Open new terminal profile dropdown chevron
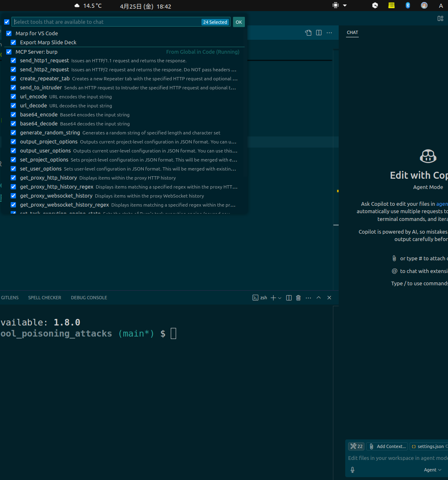 280,298
